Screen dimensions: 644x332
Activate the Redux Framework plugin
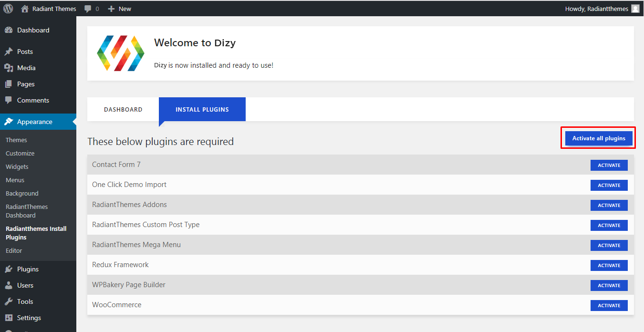click(x=609, y=265)
